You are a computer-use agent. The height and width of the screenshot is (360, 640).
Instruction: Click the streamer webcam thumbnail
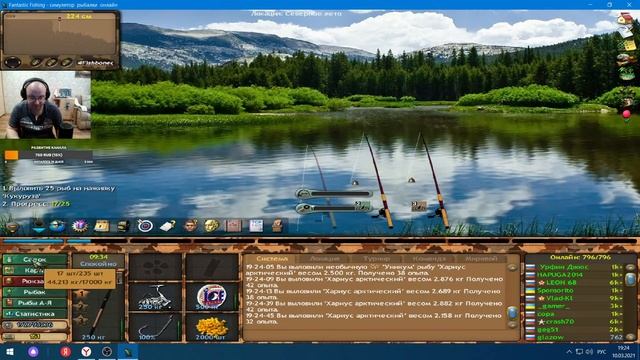tap(45, 105)
